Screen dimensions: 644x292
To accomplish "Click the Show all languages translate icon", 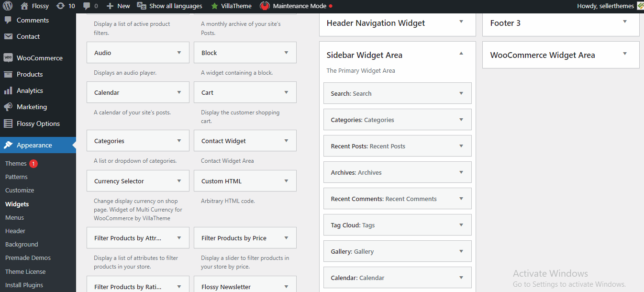I will (142, 6).
